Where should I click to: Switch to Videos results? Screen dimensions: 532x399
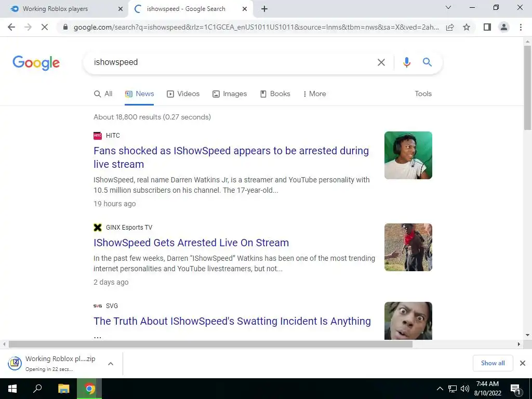[183, 94]
